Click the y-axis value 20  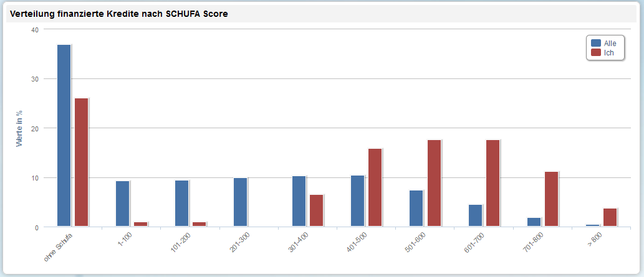click(35, 128)
